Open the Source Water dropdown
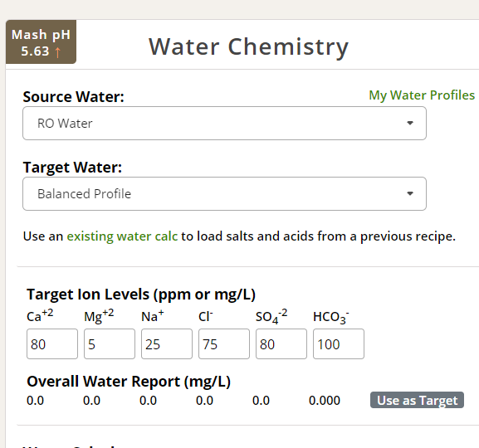 (x=224, y=124)
